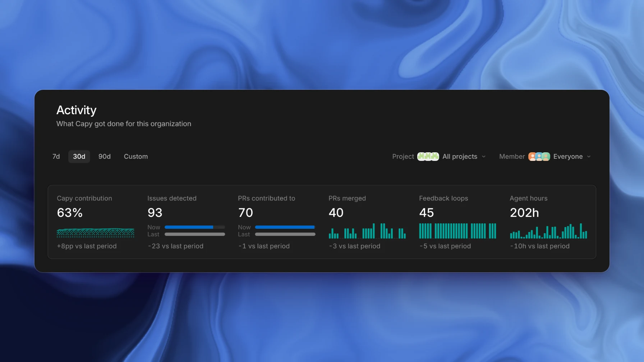
Task: Click the PRs contributed to label
Action: pyautogui.click(x=266, y=198)
